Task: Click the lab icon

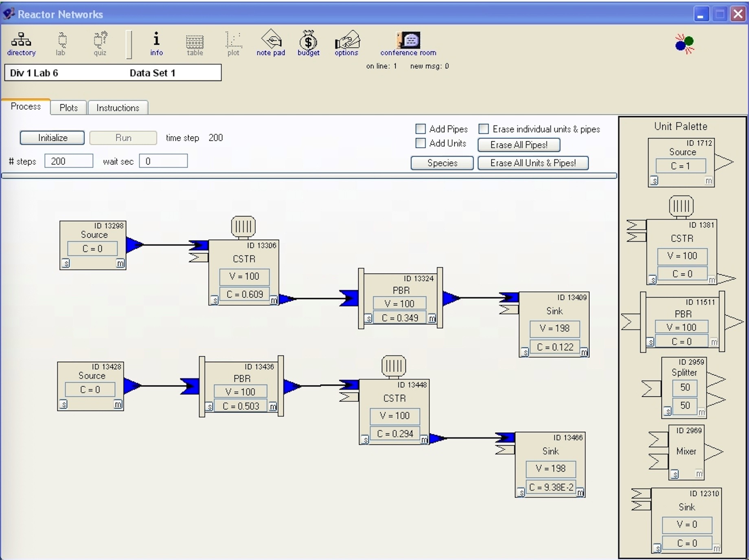Action: tap(61, 44)
